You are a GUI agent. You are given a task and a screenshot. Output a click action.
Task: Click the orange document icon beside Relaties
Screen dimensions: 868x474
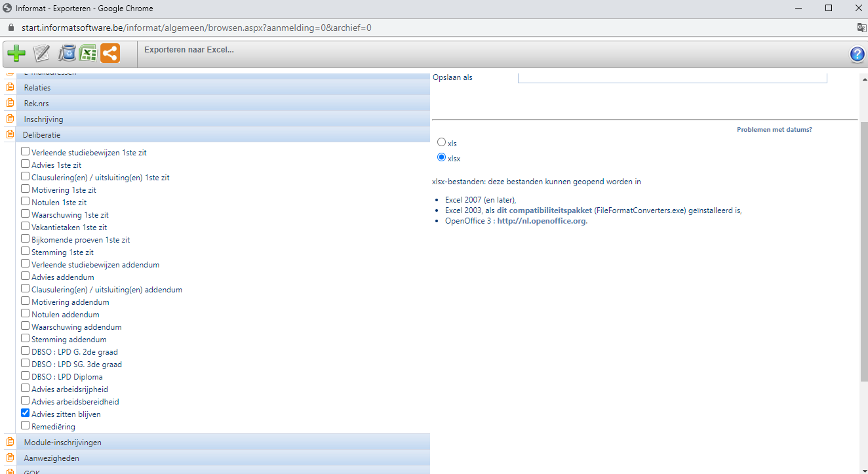[x=10, y=87]
